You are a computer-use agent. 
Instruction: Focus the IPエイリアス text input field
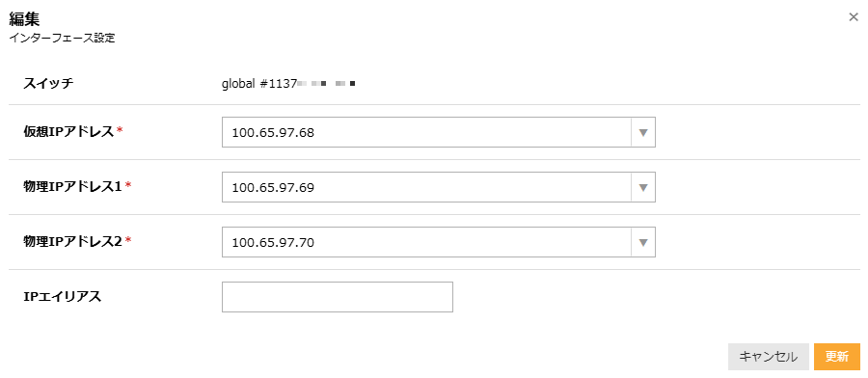(x=338, y=297)
